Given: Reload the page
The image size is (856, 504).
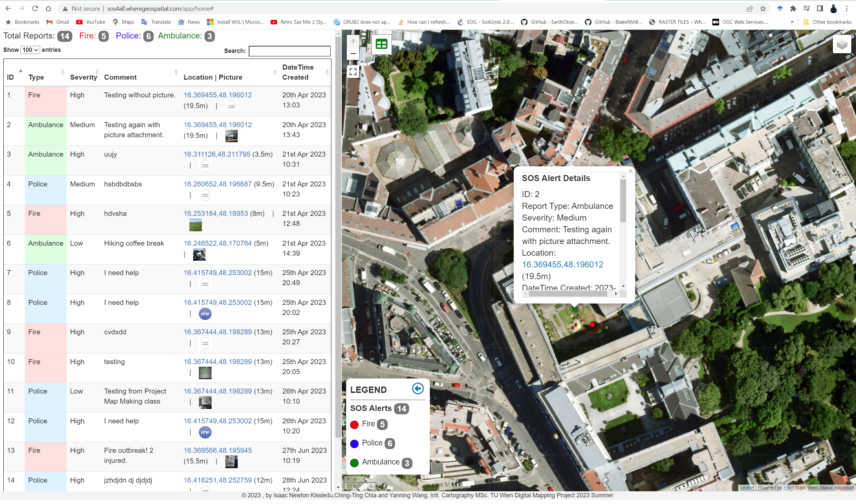Looking at the screenshot, I should pos(35,8).
